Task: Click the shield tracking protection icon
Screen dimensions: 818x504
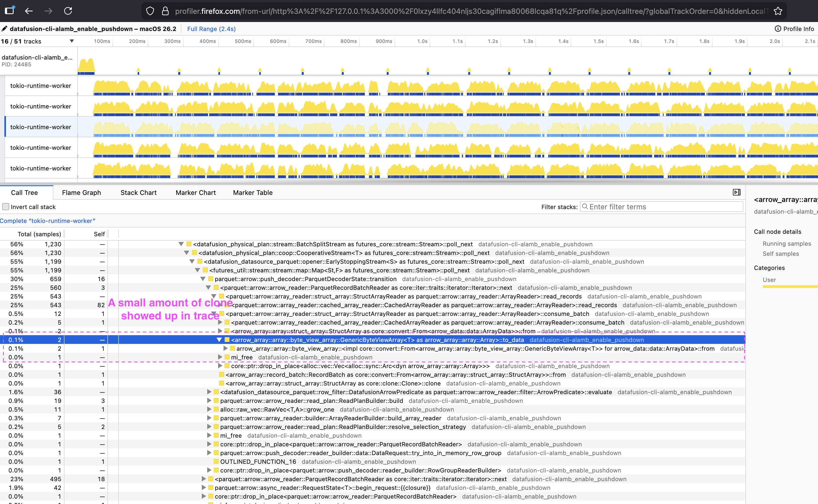Action: point(150,11)
